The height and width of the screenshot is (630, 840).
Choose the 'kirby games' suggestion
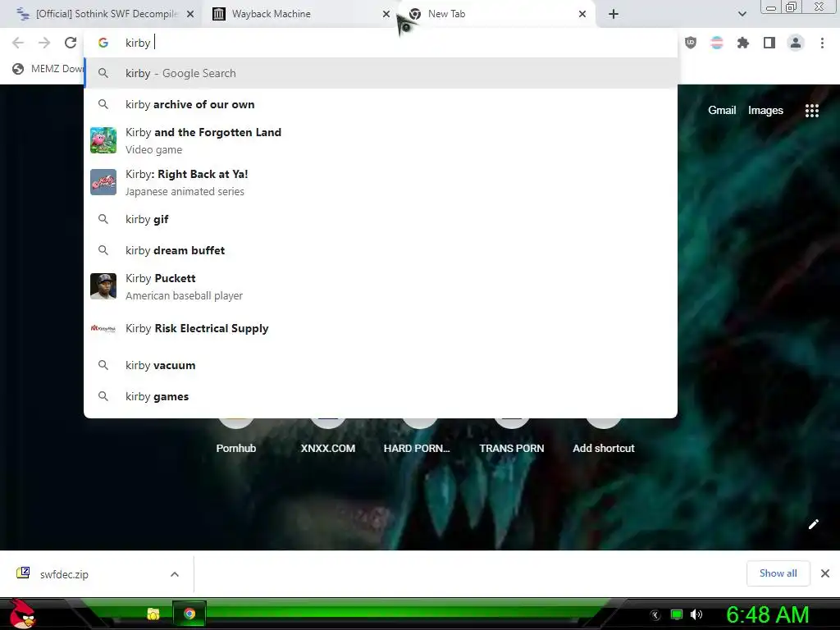(x=381, y=396)
